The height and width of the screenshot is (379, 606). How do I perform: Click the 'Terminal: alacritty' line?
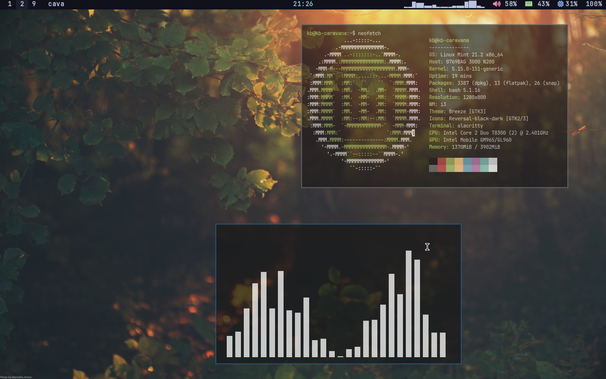[456, 126]
